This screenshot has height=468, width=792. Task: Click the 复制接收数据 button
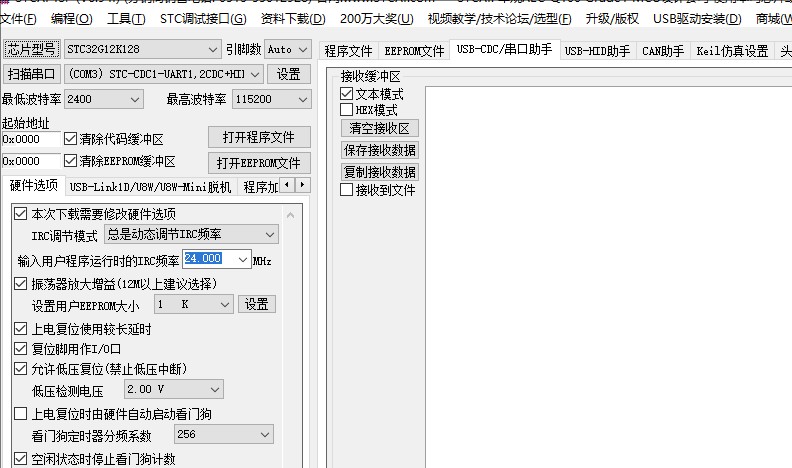379,172
